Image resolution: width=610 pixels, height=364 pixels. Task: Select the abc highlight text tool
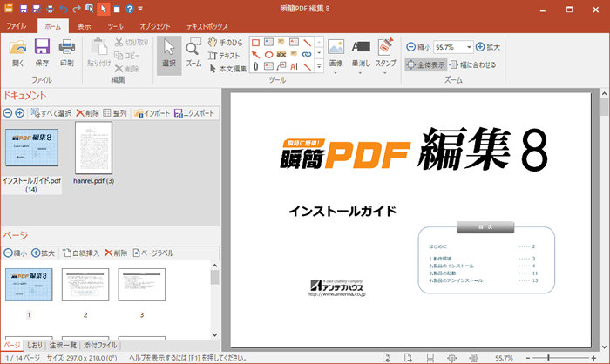tap(281, 55)
